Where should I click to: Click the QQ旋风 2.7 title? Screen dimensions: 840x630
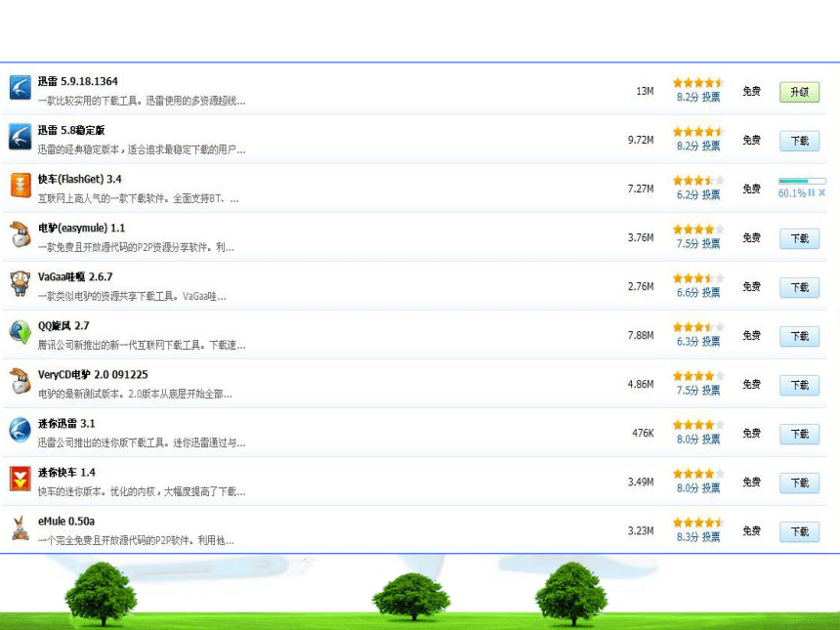click(x=63, y=325)
